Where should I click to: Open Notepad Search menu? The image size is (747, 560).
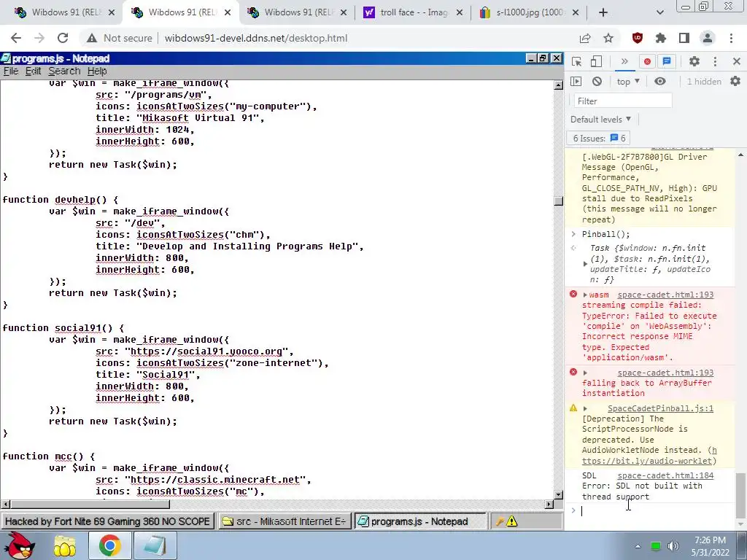click(x=64, y=71)
